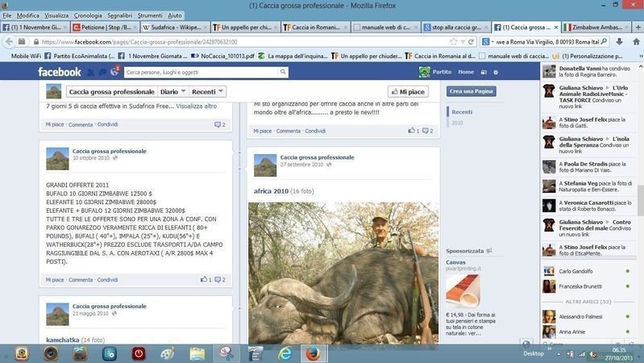Image resolution: width=644 pixels, height=363 pixels.
Task: Open the Segnalibri menu
Action: [119, 15]
